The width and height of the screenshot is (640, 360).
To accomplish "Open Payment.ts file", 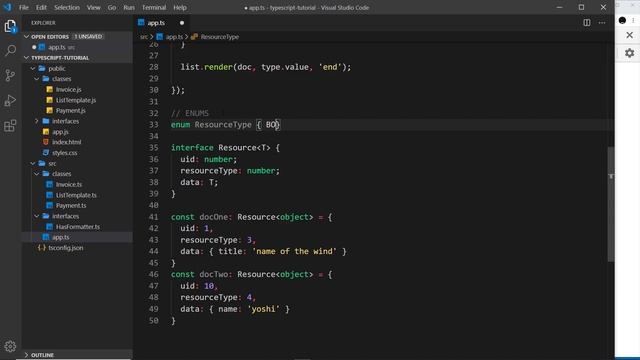I will (x=71, y=205).
